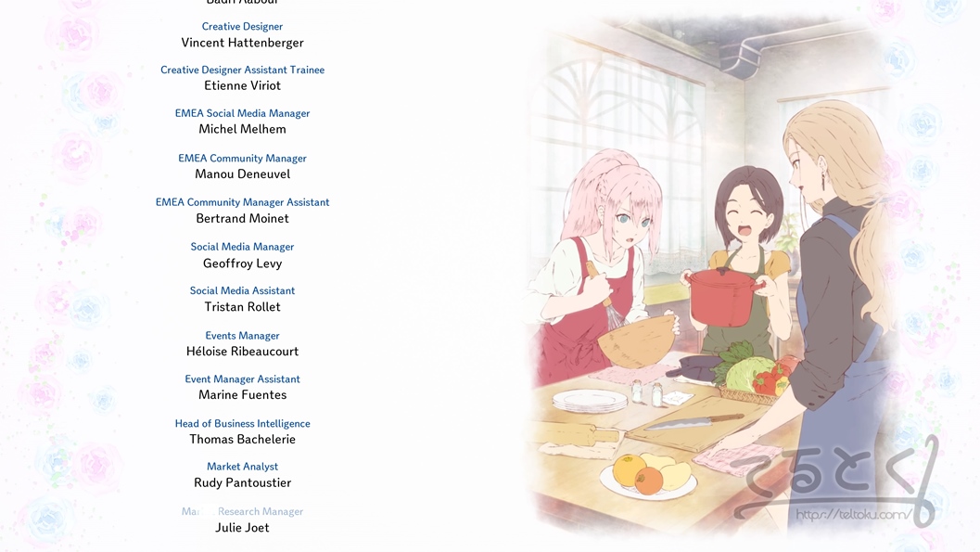Click the name Etienne Viriot
Screen dimensions: 980x552
click(243, 85)
